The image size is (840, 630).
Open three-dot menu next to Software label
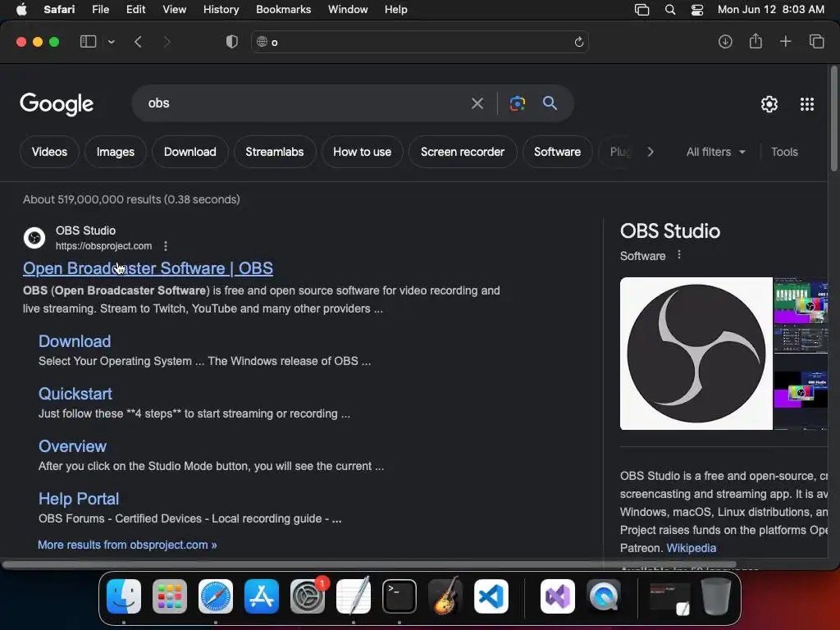678,255
